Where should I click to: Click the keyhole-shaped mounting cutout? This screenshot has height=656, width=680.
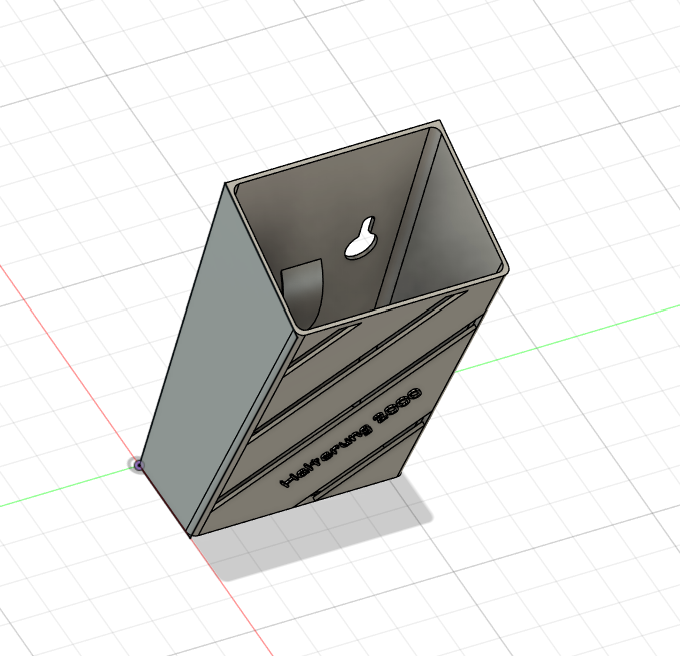[362, 239]
